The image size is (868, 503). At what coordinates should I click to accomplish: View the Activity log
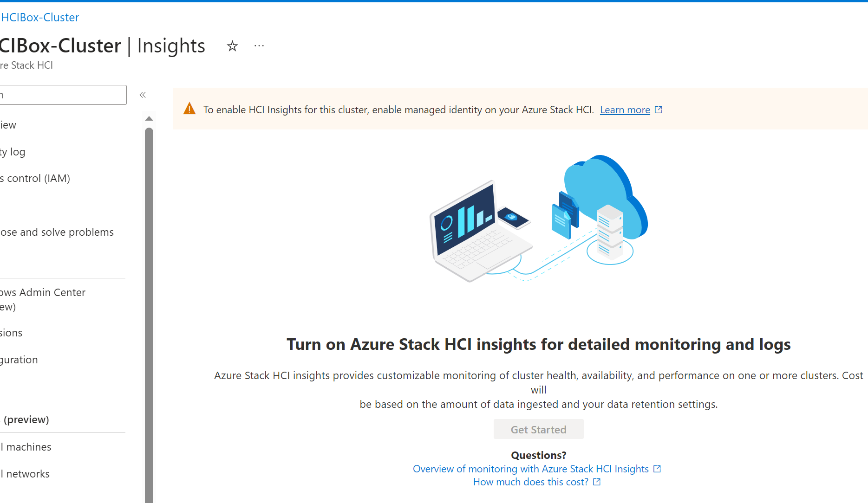12,151
